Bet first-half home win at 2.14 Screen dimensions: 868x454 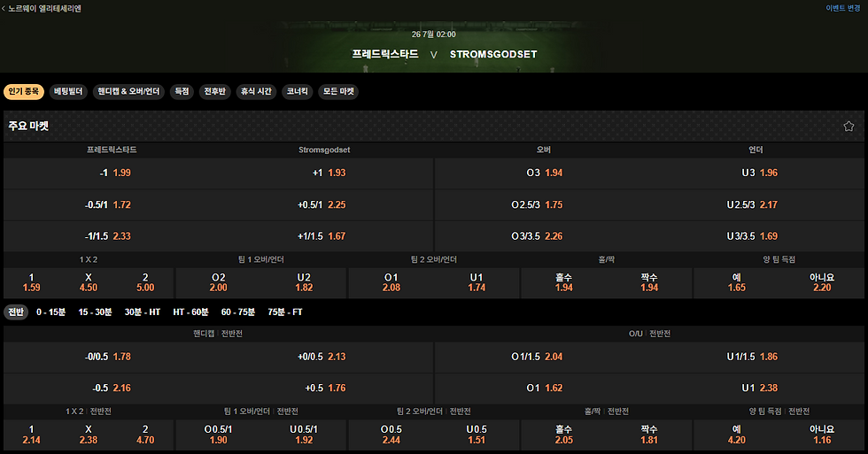click(32, 435)
